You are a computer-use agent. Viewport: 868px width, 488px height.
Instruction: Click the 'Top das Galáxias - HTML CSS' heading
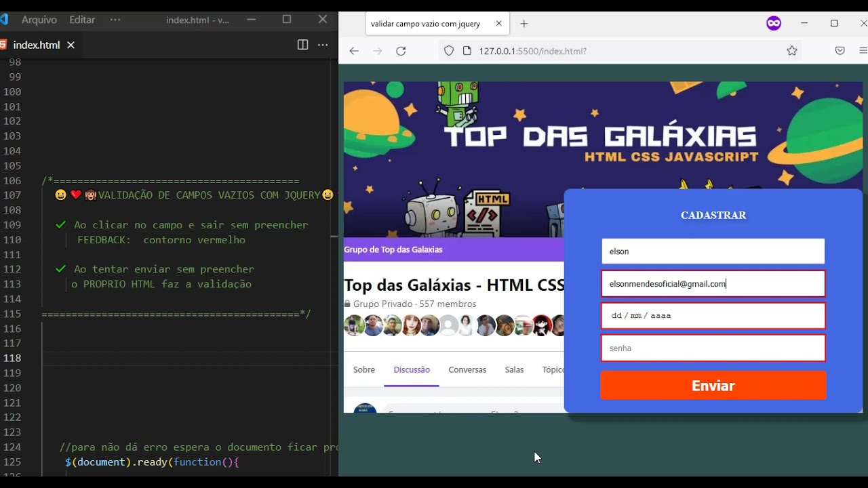[454, 285]
